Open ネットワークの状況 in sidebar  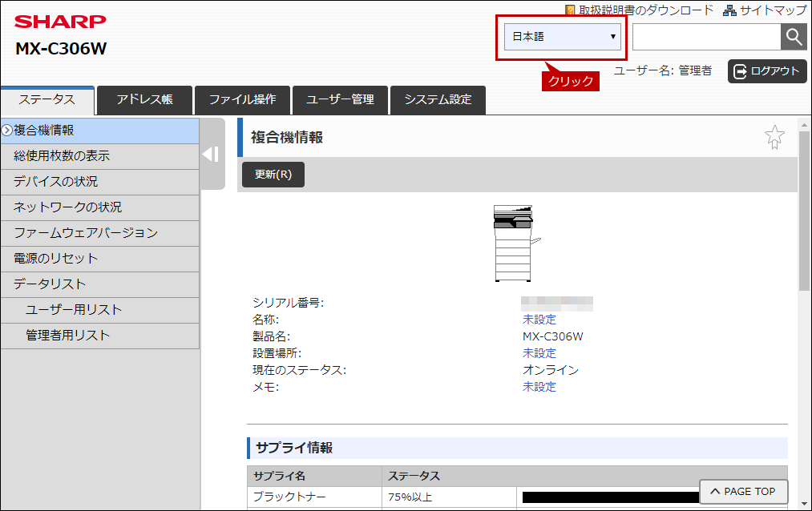point(100,207)
